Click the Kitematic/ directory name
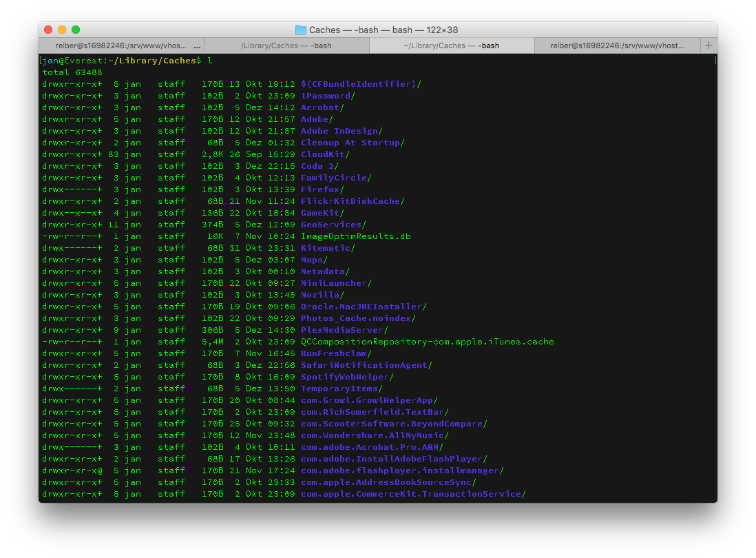756x558 pixels. [x=328, y=248]
